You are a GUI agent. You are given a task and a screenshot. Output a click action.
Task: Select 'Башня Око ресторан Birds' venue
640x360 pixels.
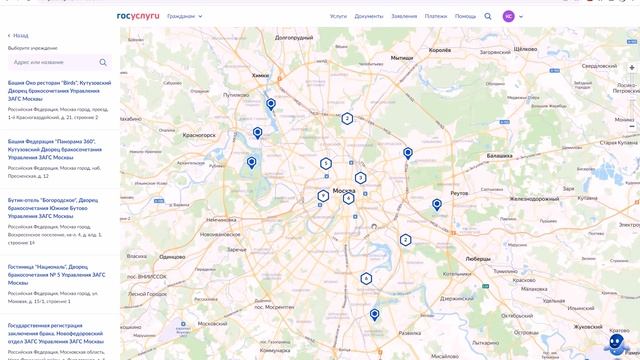60,91
